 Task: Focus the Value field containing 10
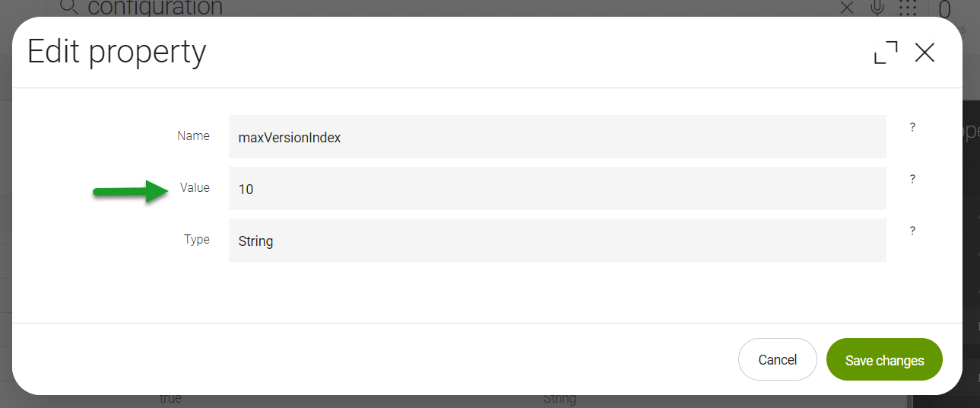click(557, 189)
